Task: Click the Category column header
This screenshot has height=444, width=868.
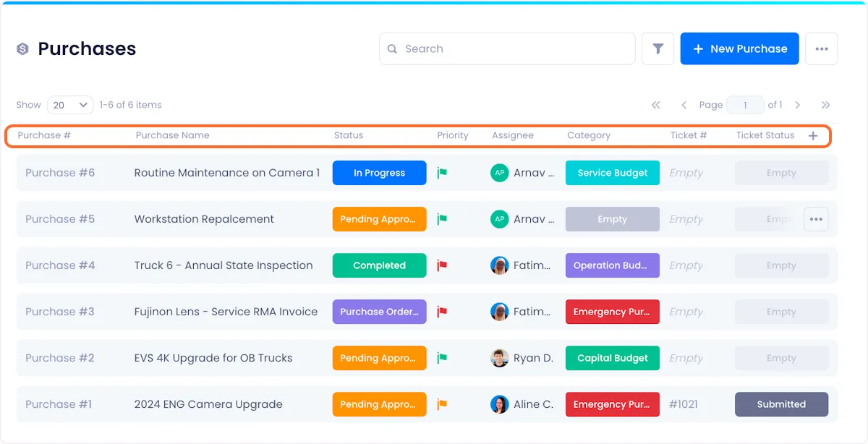Action: 589,135
